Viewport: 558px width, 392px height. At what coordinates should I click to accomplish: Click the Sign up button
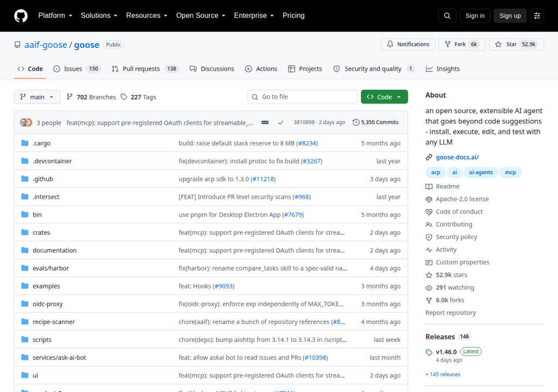click(510, 16)
